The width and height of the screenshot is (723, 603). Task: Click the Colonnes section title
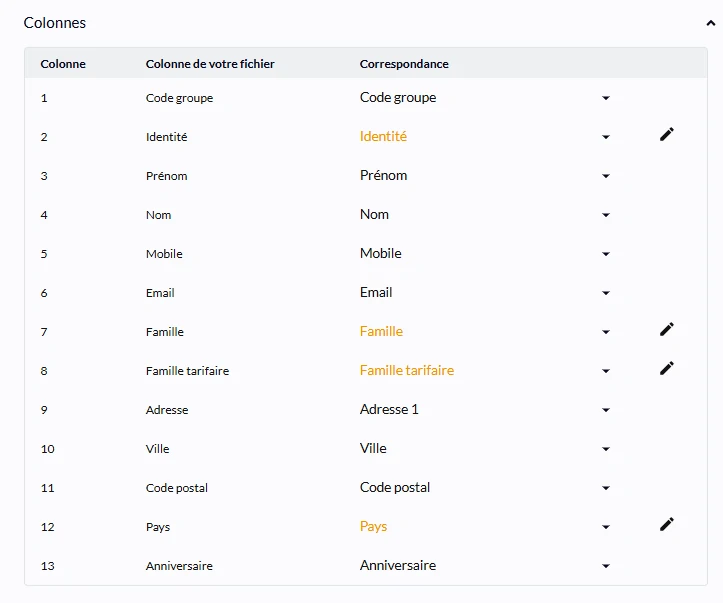click(54, 23)
